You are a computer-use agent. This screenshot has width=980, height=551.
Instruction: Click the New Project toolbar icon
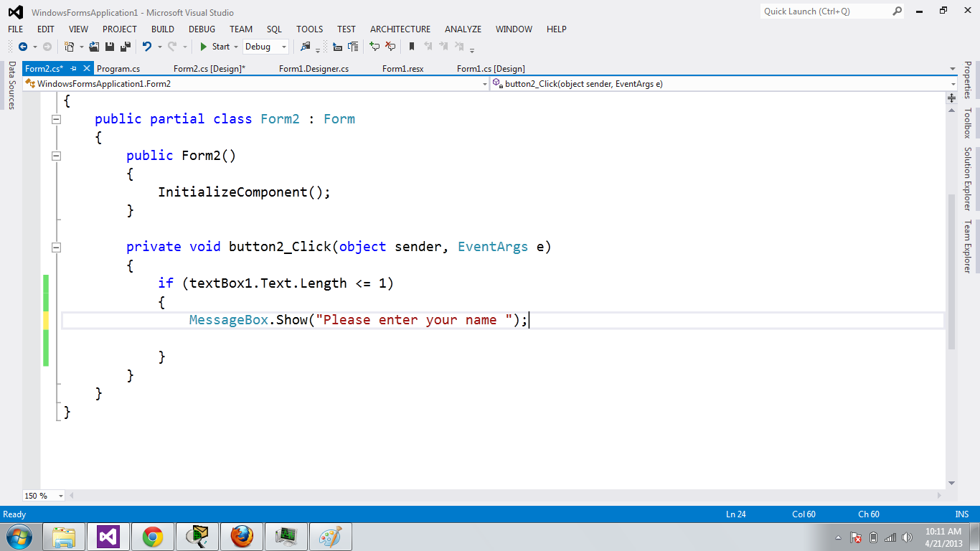point(67,47)
